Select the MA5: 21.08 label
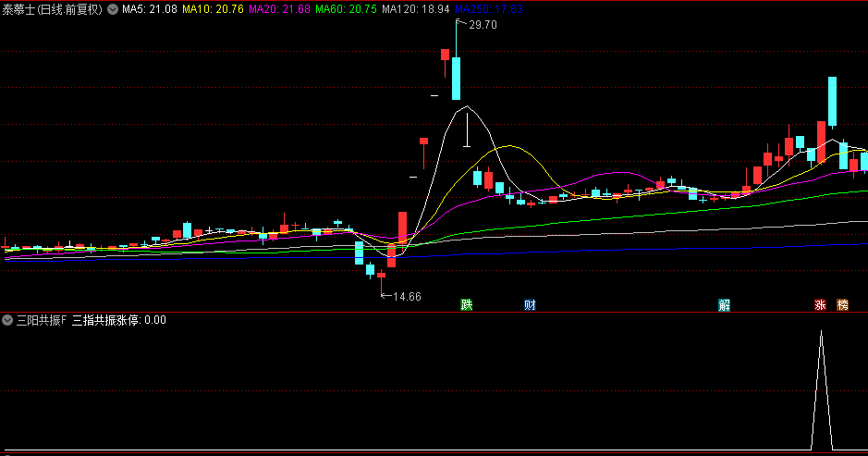Screen dimensions: 868x456 (x=150, y=9)
